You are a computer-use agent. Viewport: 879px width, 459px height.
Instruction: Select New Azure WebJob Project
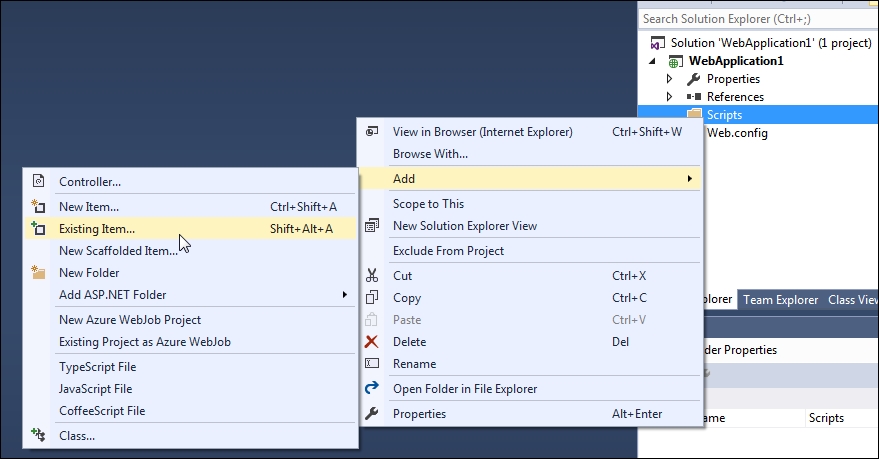191,319
